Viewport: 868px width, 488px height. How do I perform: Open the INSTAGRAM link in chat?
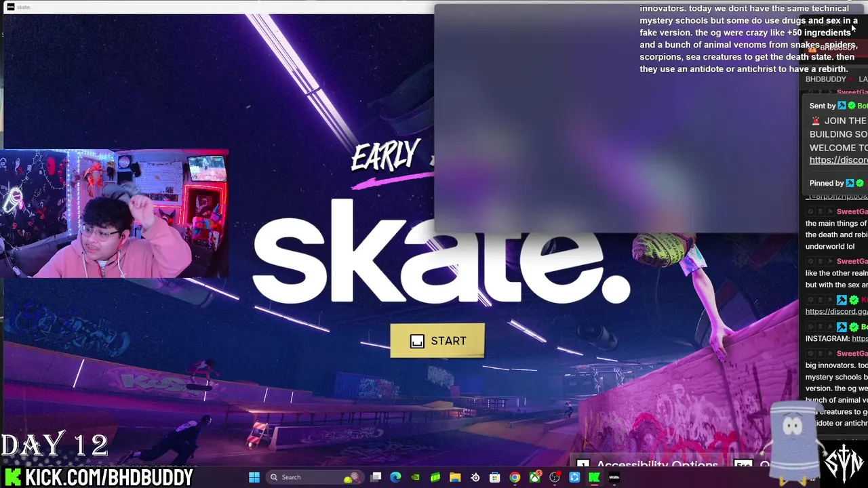click(x=859, y=339)
